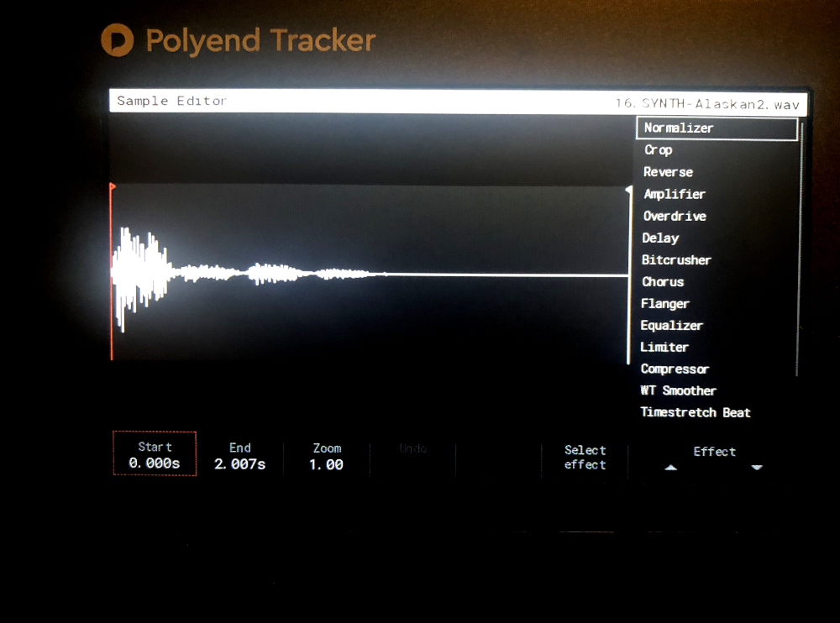Click the Effect label
The width and height of the screenshot is (840, 623).
(x=714, y=452)
